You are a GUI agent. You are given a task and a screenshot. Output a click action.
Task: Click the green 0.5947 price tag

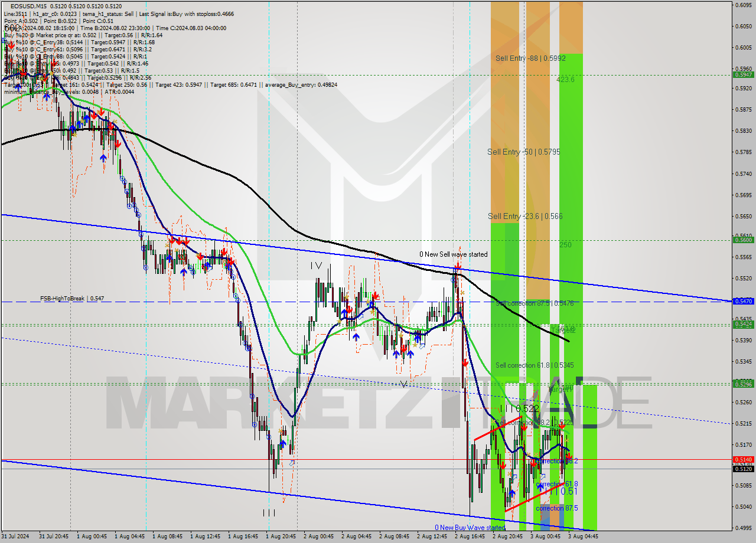(x=743, y=74)
